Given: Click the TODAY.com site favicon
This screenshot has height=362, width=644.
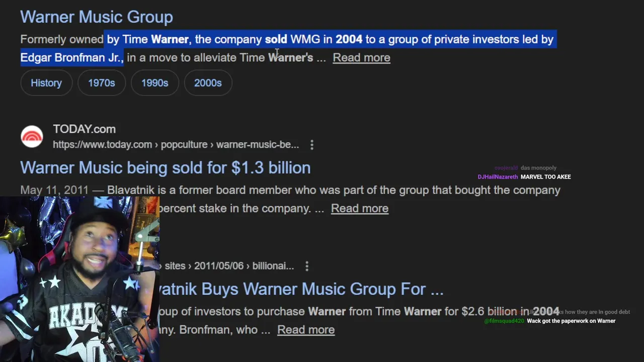Looking at the screenshot, I should point(32,137).
